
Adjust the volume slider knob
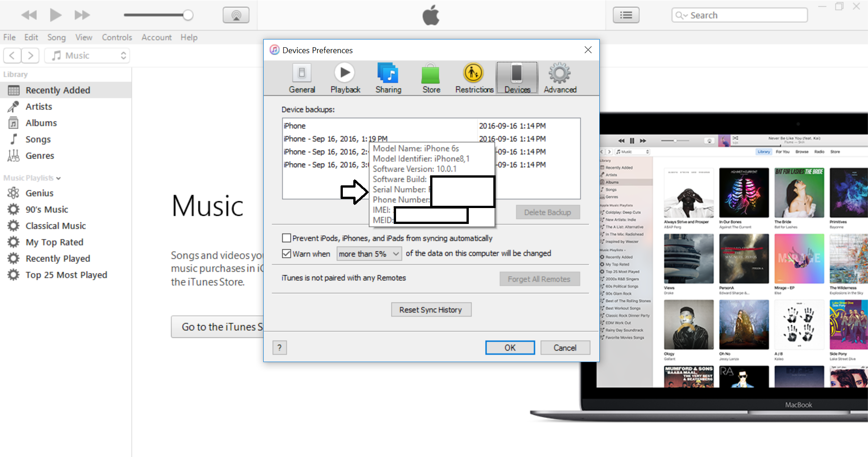coord(188,15)
